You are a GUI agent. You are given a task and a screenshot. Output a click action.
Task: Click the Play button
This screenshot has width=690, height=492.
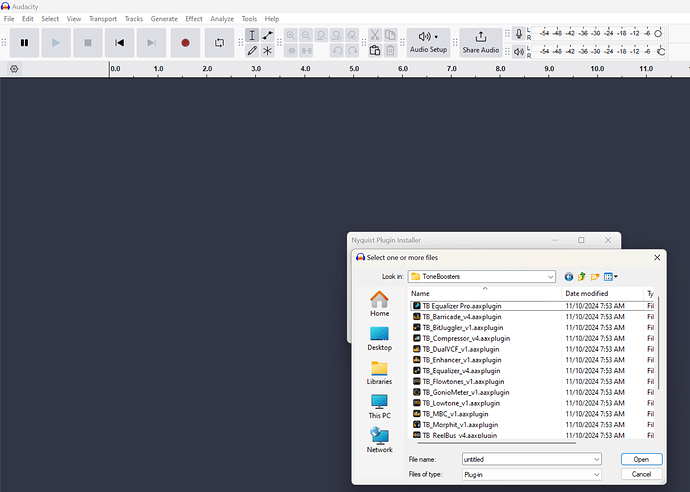click(56, 43)
